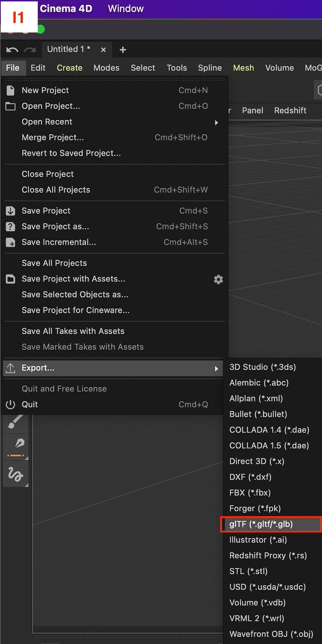
Task: Expand the Export submenu arrow
Action: [216, 369]
